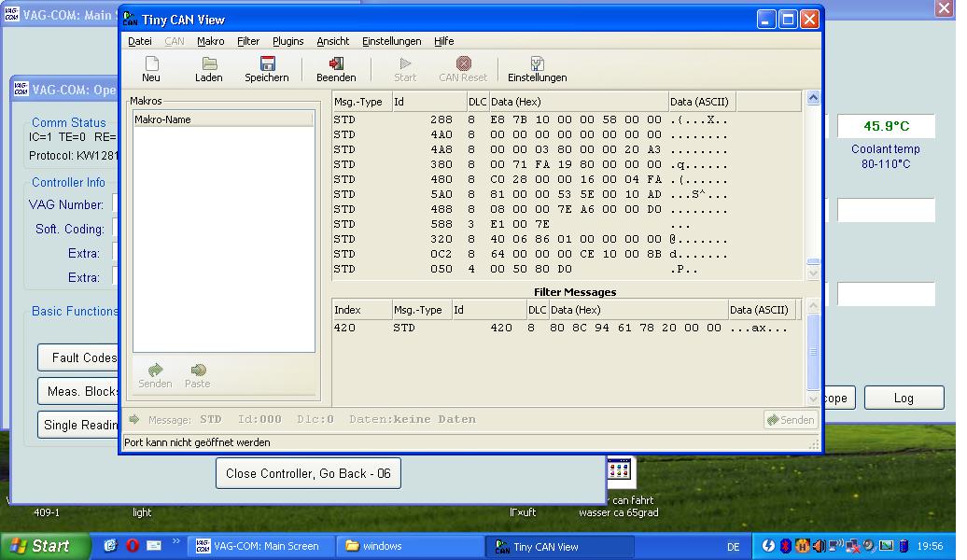Image resolution: width=967 pixels, height=560 pixels.
Task: Click the Paste macro icon
Action: (198, 370)
